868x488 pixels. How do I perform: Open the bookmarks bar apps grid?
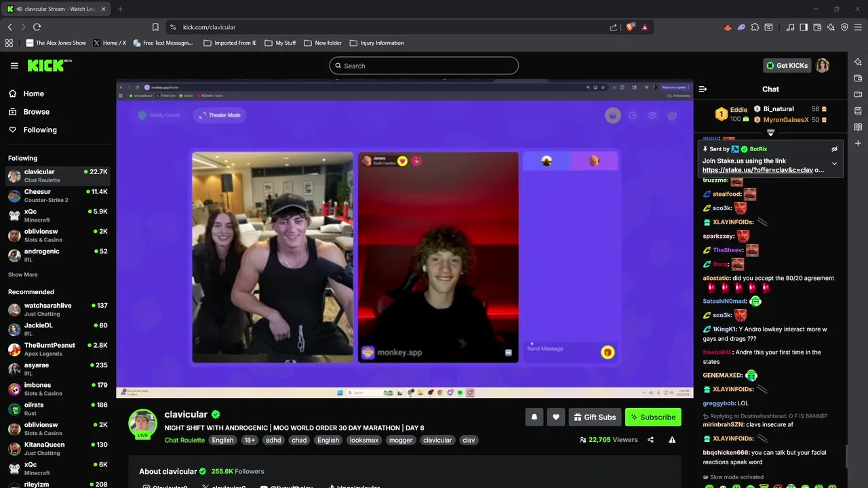9,43
